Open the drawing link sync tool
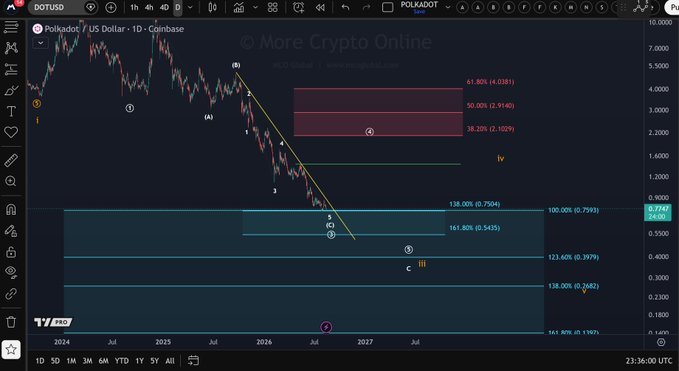The height and width of the screenshot is (371, 679). 11,294
